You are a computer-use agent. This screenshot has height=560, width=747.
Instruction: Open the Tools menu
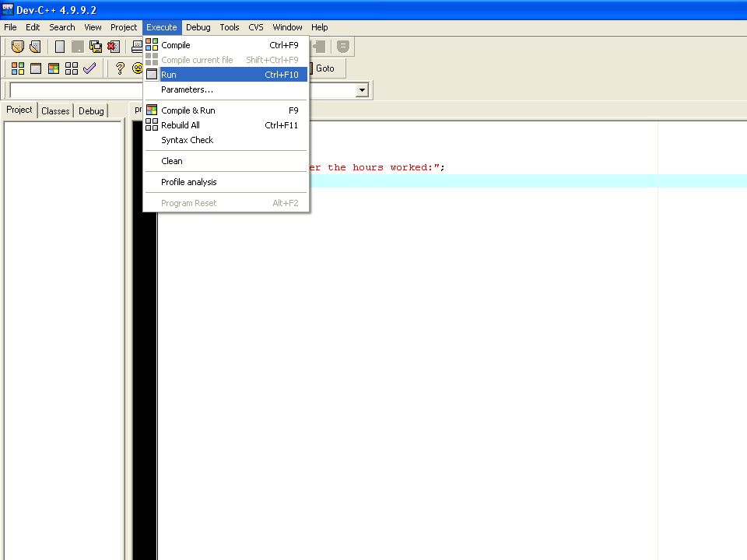(229, 27)
